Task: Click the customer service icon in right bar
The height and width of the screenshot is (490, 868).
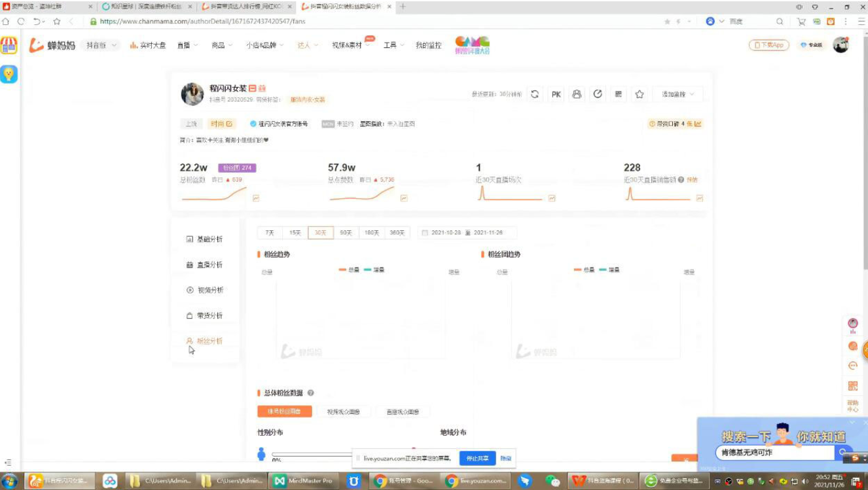Action: (x=853, y=366)
